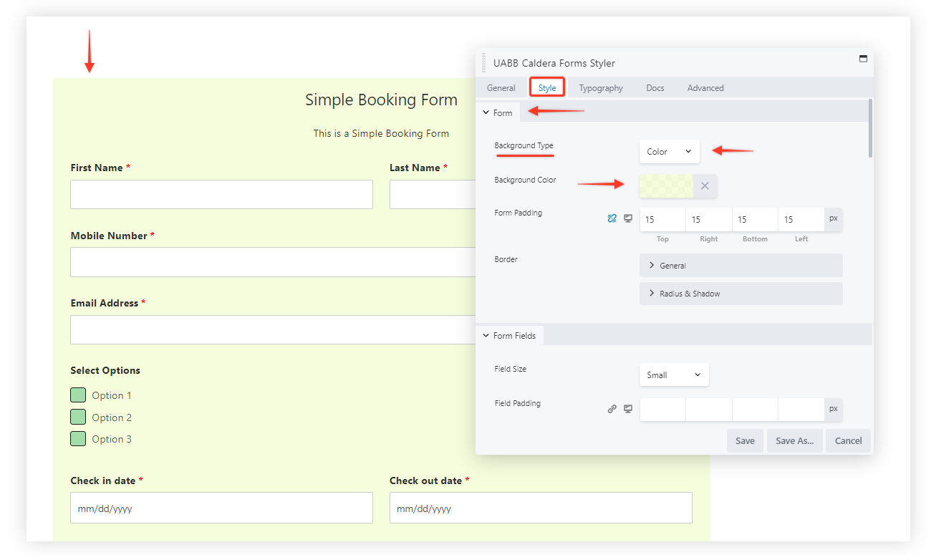931x560 pixels.
Task: Click the Save button
Action: pos(745,441)
